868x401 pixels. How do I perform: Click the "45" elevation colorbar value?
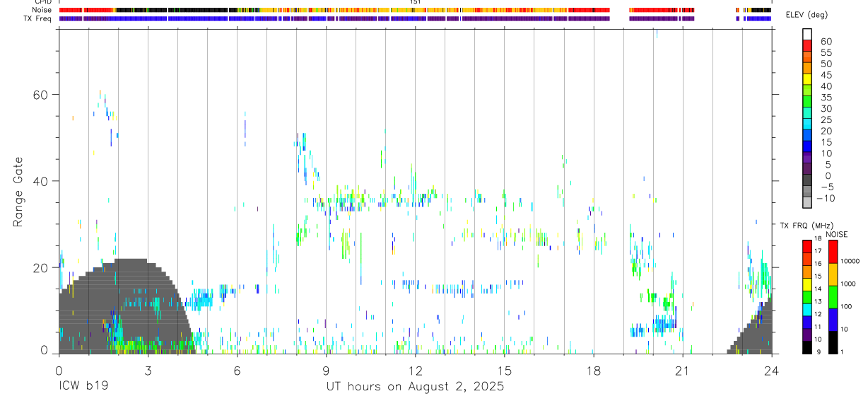[x=826, y=75]
